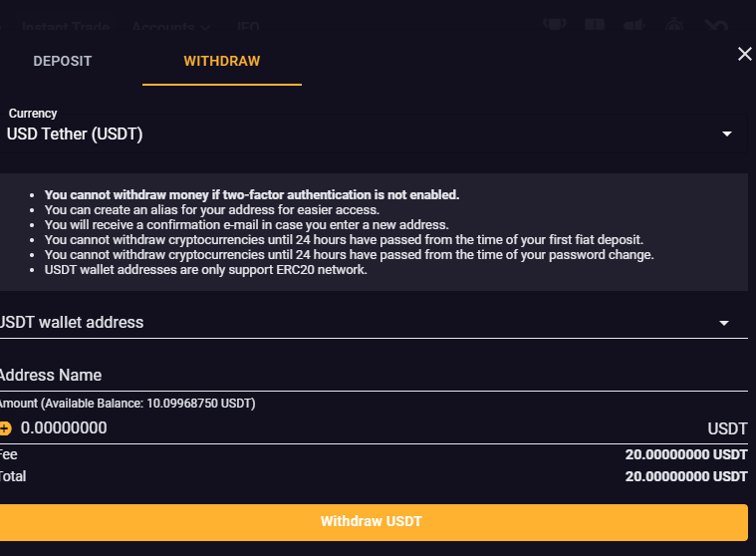Open the trophy icon in header

pos(555,25)
